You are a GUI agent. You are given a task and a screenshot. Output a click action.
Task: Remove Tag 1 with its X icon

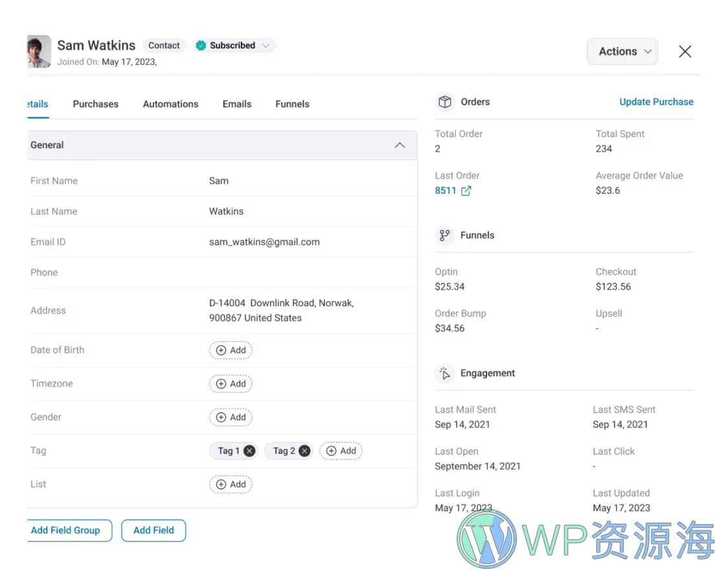tap(249, 450)
